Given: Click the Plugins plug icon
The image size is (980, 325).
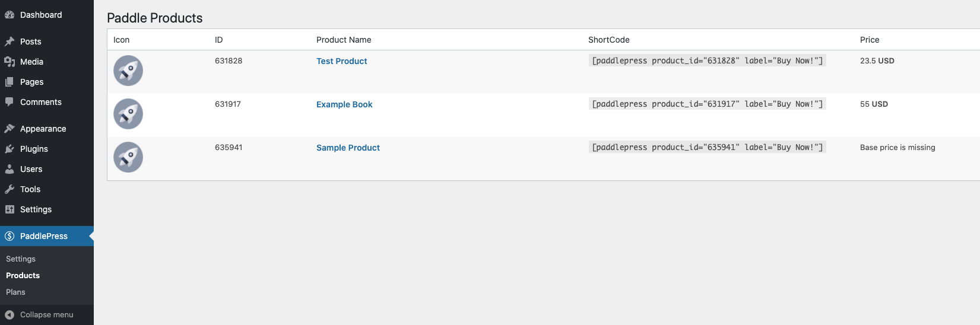Looking at the screenshot, I should point(9,149).
